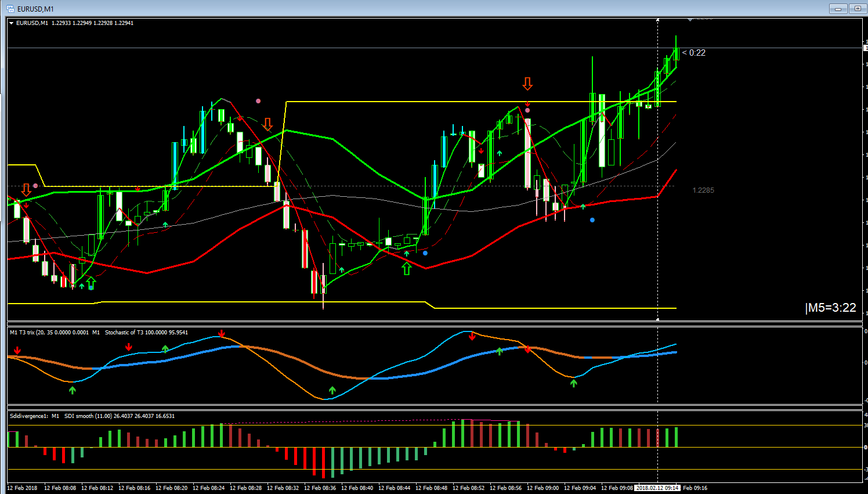Screen dimensions: 868x494
Task: Select the 1.2285 price level label
Action: (x=703, y=190)
